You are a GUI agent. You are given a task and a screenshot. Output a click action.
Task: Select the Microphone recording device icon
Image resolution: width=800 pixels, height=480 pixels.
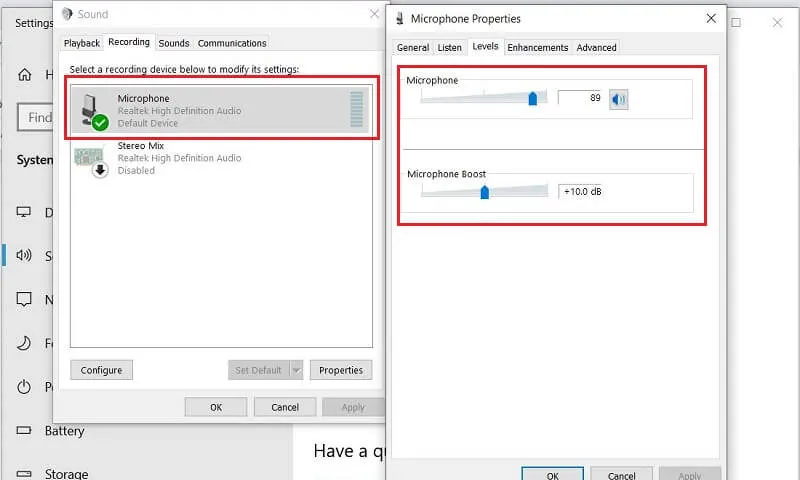click(x=94, y=110)
